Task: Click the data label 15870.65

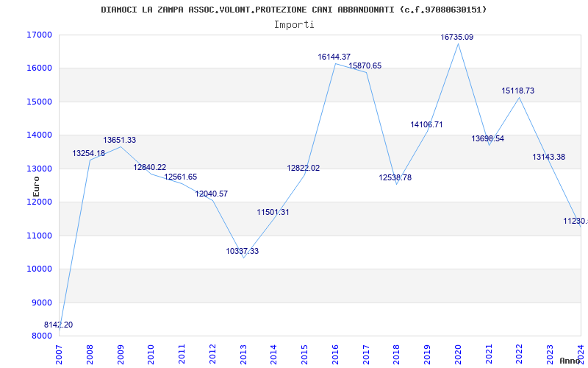Action: 365,66
